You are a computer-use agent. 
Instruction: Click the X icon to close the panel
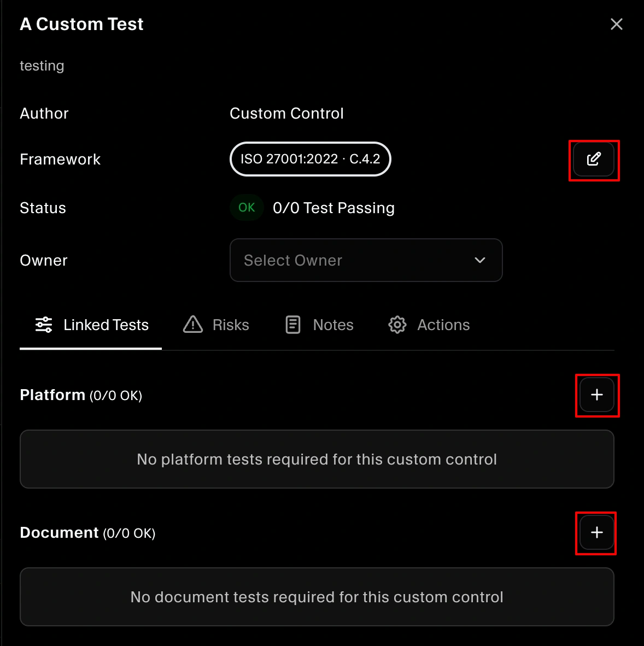617,24
